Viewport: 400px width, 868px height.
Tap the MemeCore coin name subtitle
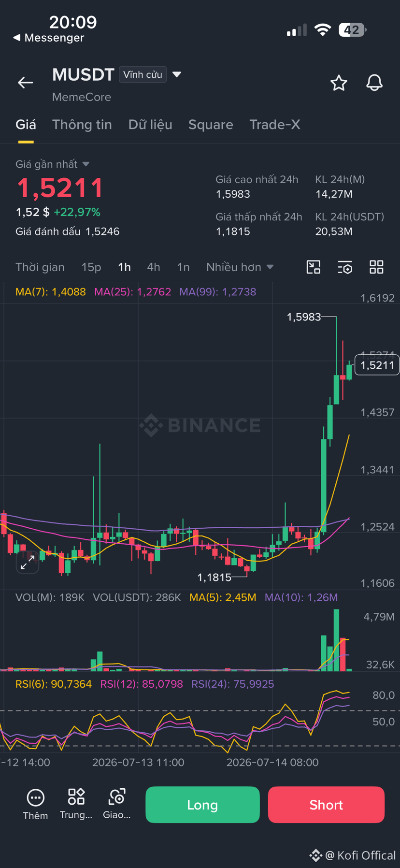pos(82,97)
